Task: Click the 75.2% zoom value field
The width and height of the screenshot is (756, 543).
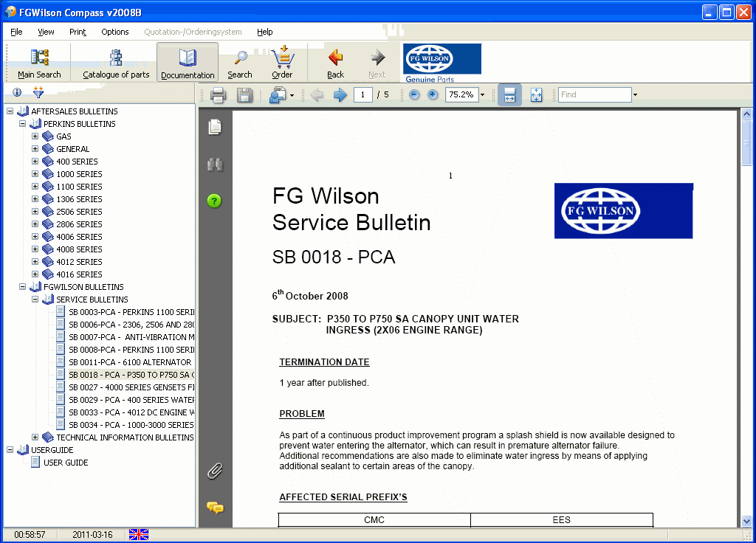Action: tap(461, 95)
